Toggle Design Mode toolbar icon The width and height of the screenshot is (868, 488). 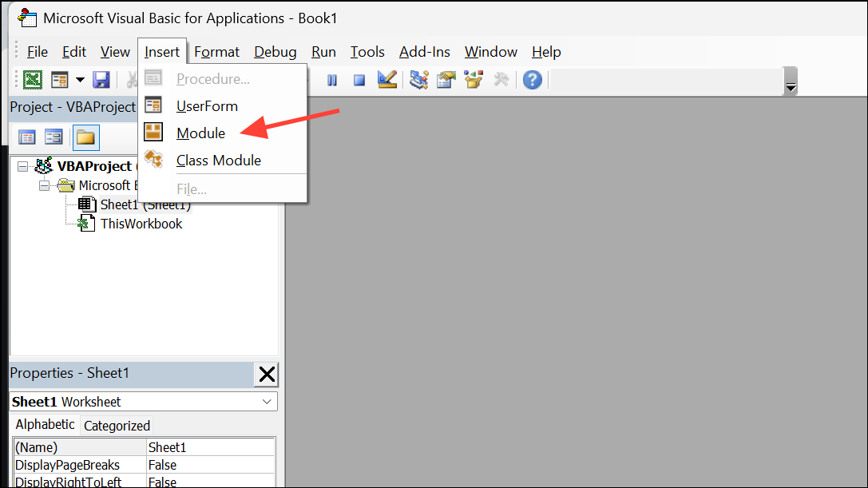[x=387, y=80]
